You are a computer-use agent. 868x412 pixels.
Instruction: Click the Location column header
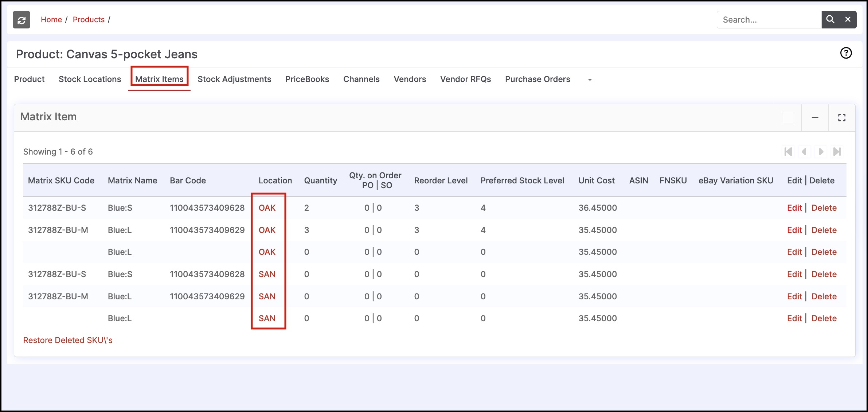point(275,180)
